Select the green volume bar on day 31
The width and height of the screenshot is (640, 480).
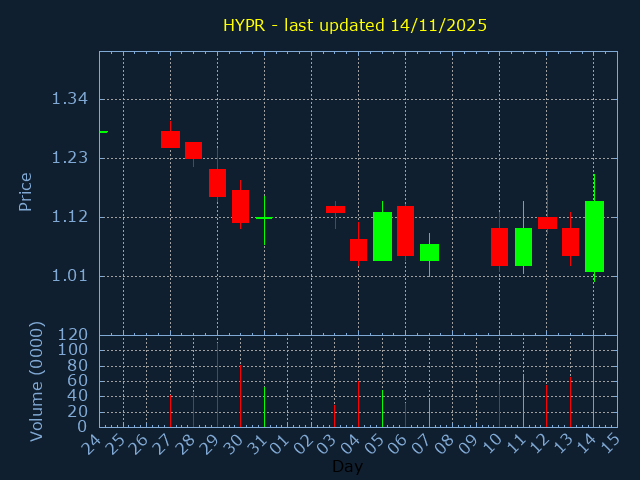tap(264, 407)
